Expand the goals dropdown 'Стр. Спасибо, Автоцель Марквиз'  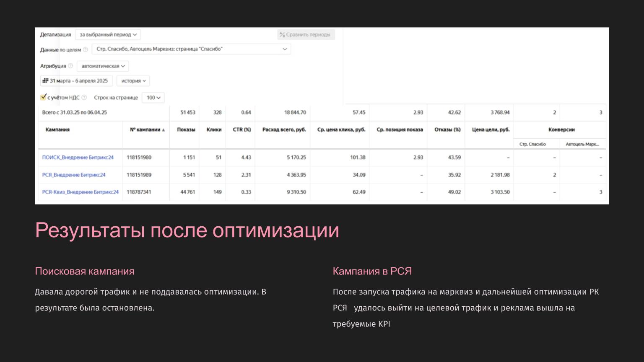coord(191,49)
